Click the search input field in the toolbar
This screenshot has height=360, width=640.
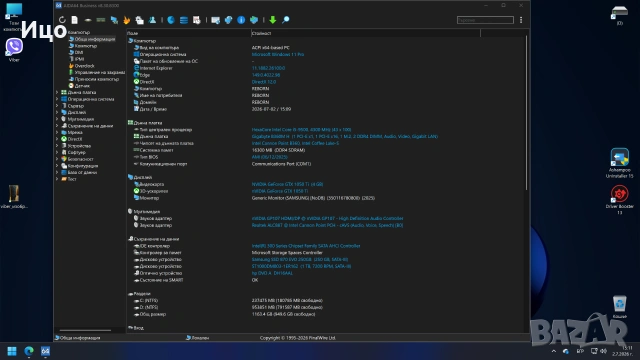point(485,20)
